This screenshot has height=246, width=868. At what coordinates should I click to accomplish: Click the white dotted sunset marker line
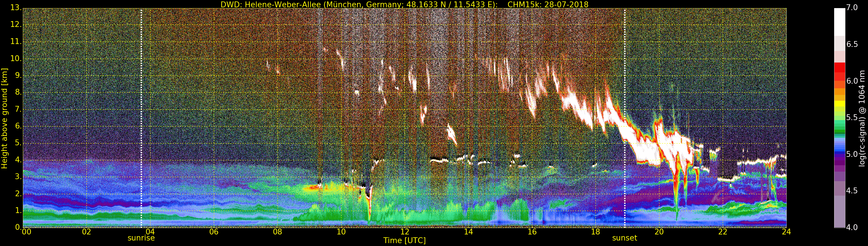click(625, 118)
